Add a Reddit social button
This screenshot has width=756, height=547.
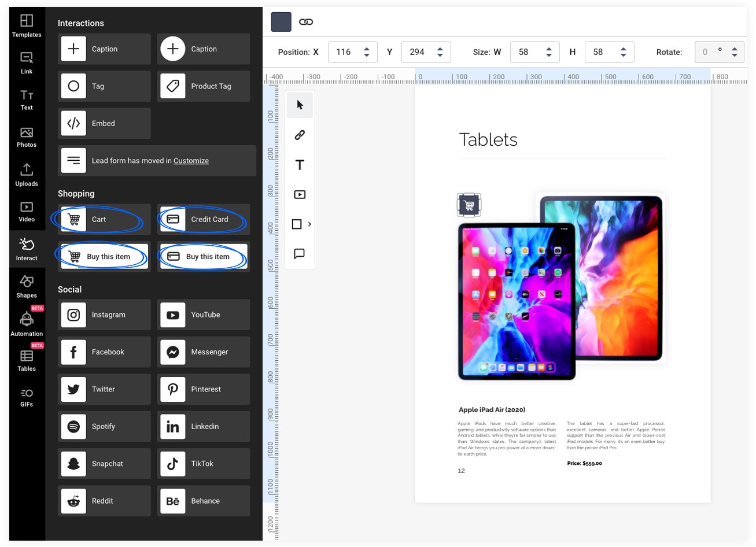point(104,501)
